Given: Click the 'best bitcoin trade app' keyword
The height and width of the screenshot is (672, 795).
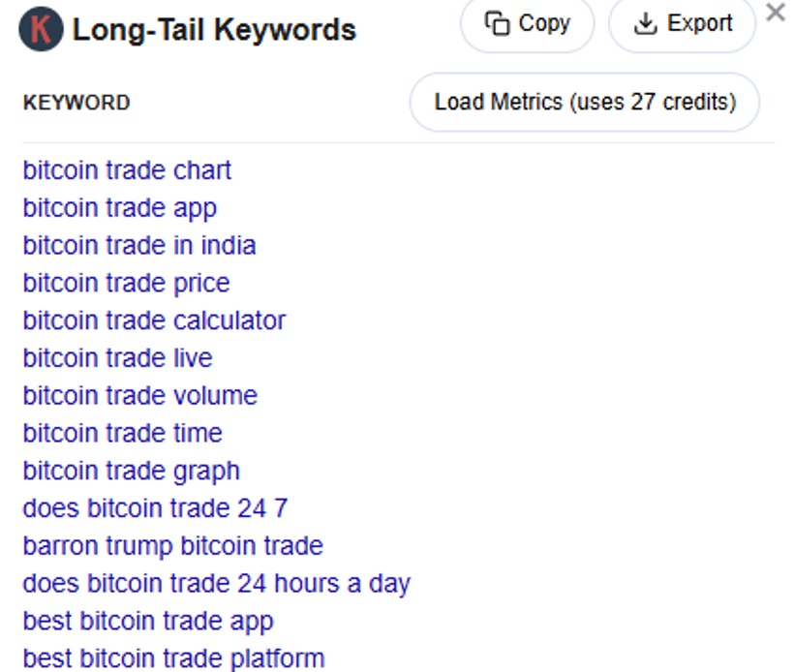Looking at the screenshot, I should pos(147,622).
